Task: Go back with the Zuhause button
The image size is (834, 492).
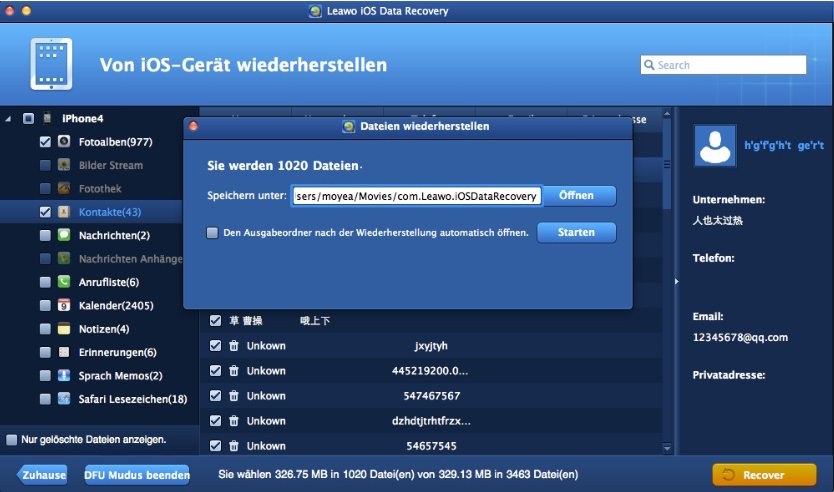Action: [x=42, y=475]
